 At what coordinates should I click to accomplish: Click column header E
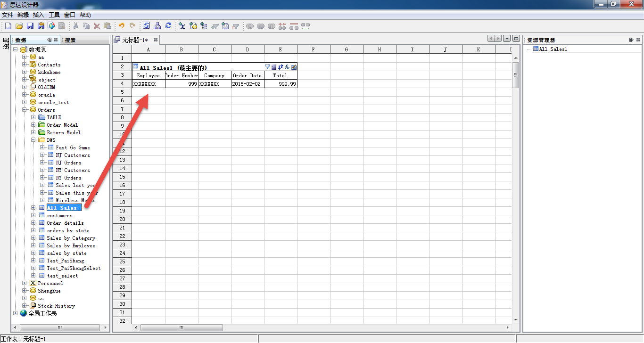pos(281,49)
